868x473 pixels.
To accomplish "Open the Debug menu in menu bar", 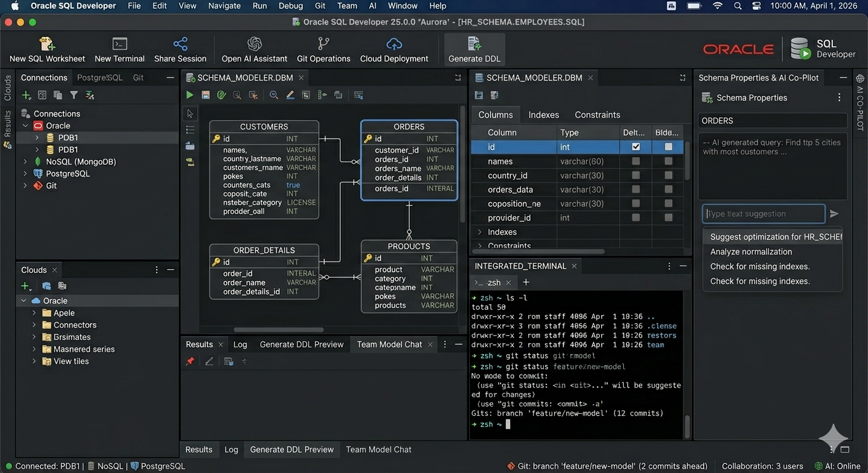I will tap(290, 6).
